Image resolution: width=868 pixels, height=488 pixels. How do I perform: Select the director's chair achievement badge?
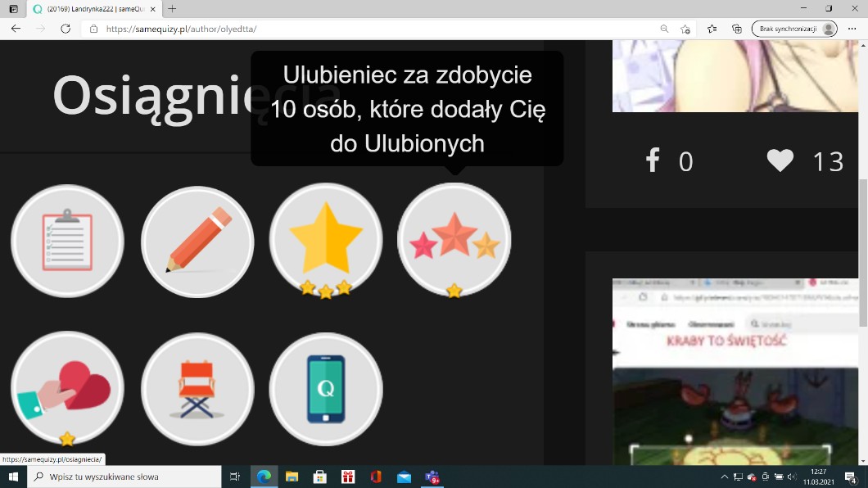tap(197, 388)
